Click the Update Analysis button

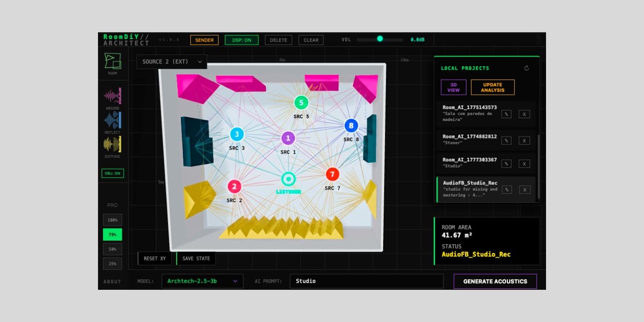click(x=492, y=87)
